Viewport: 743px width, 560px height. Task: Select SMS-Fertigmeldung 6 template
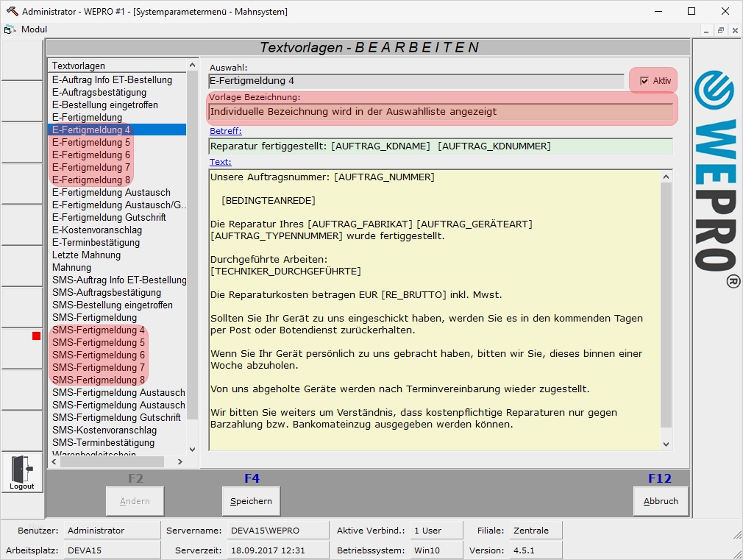click(99, 355)
